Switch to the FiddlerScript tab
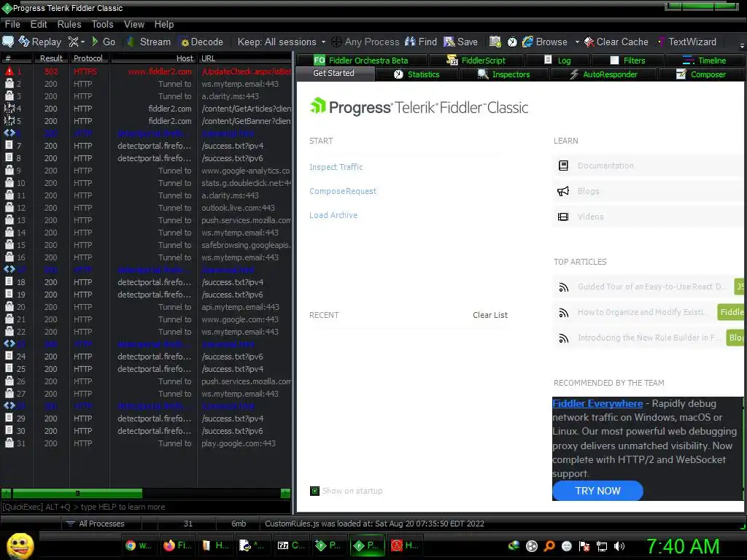This screenshot has width=747, height=560. (476, 61)
